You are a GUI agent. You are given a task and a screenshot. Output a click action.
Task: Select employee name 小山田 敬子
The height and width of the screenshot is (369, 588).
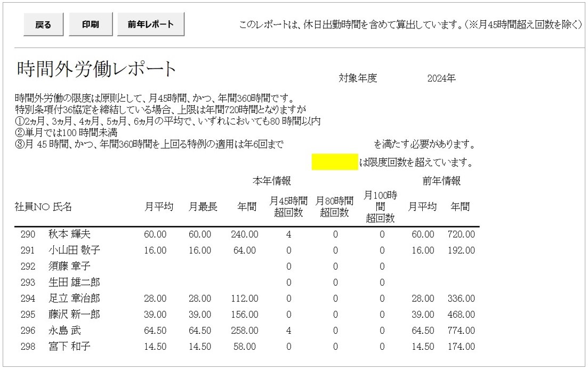tap(74, 250)
